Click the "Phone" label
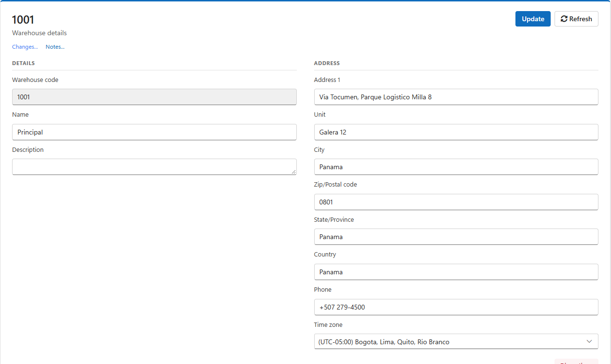The width and height of the screenshot is (611, 364). (x=323, y=290)
